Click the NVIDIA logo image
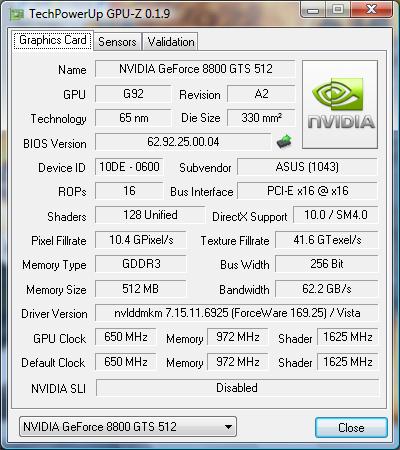Screen dimensions: 400x450 point(340,104)
